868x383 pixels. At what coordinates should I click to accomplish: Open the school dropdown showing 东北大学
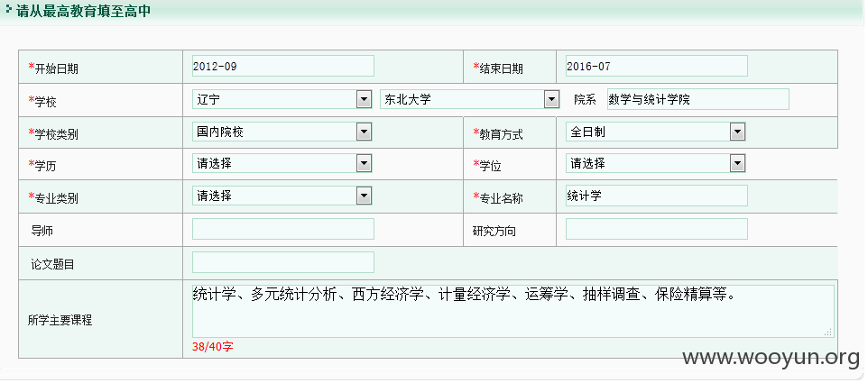(469, 99)
